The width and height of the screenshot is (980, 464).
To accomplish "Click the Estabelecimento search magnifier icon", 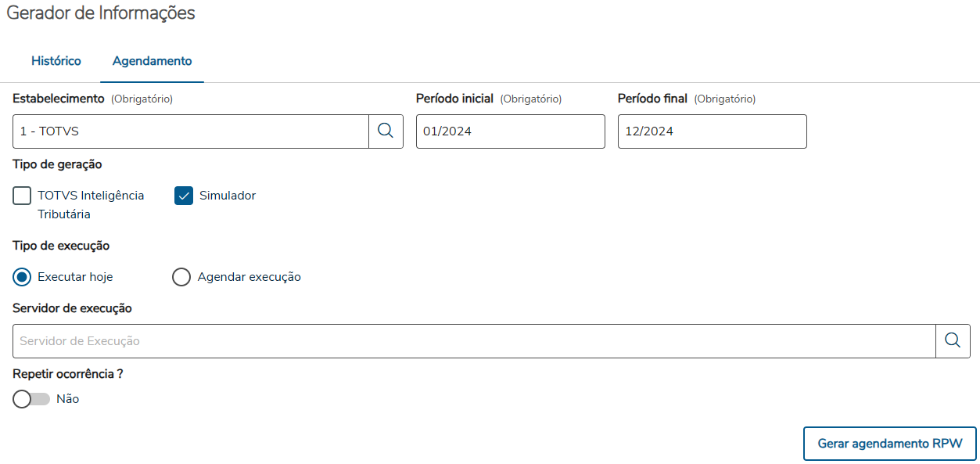I will (x=386, y=131).
